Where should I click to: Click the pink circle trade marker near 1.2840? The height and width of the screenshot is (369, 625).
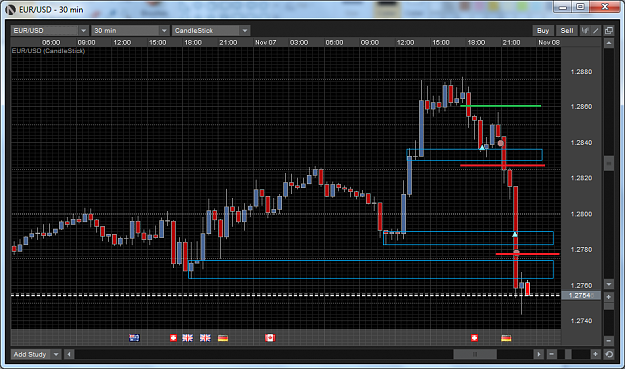(501, 143)
